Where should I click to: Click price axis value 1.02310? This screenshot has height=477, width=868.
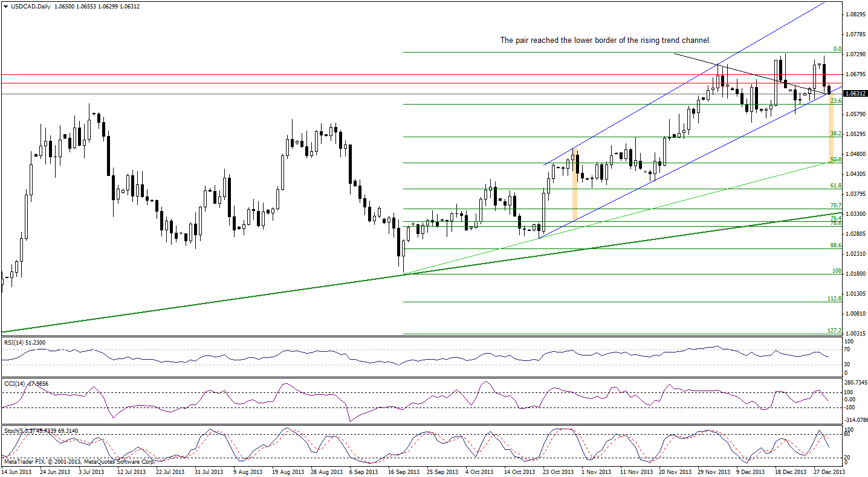click(855, 253)
